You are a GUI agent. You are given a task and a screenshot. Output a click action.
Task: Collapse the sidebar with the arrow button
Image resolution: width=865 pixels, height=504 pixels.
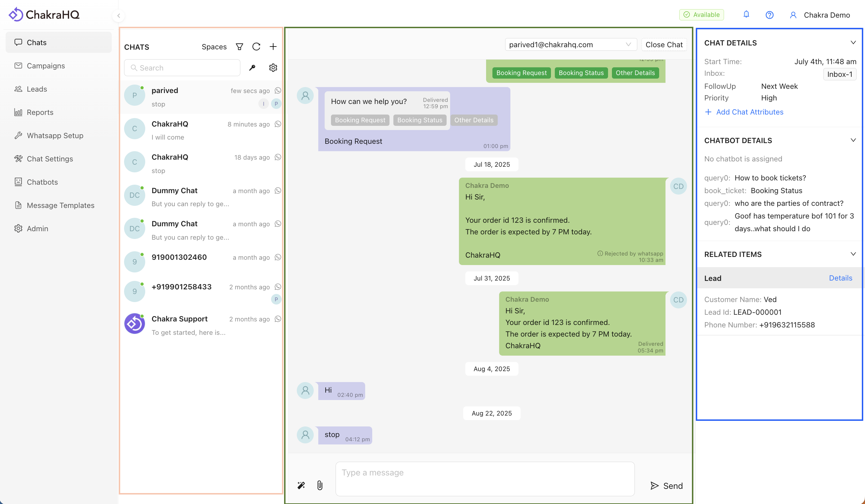coord(119,16)
